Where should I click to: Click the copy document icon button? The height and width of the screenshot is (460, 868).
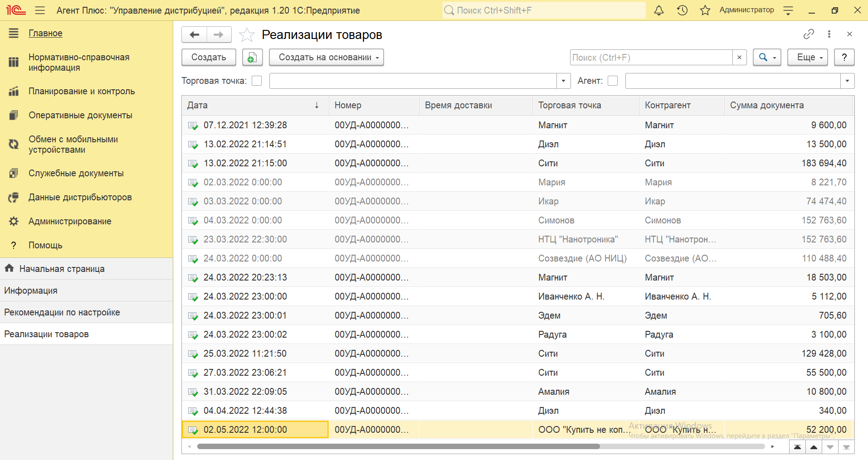point(252,58)
